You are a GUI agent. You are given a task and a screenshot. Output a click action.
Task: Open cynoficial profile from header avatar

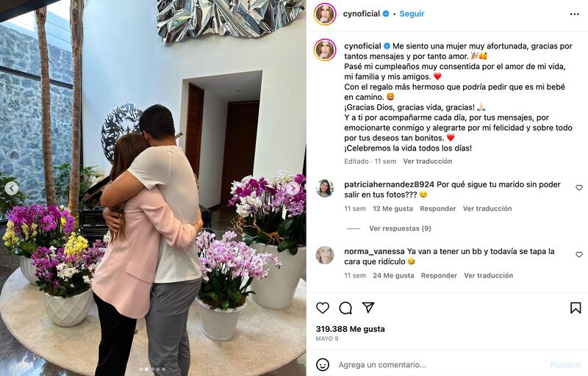tap(325, 14)
